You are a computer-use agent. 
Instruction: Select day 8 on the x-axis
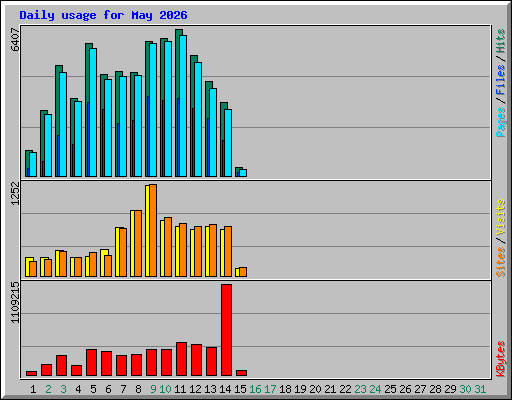pos(138,389)
